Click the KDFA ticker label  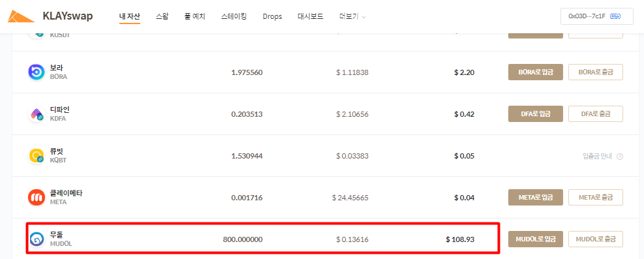[58, 119]
